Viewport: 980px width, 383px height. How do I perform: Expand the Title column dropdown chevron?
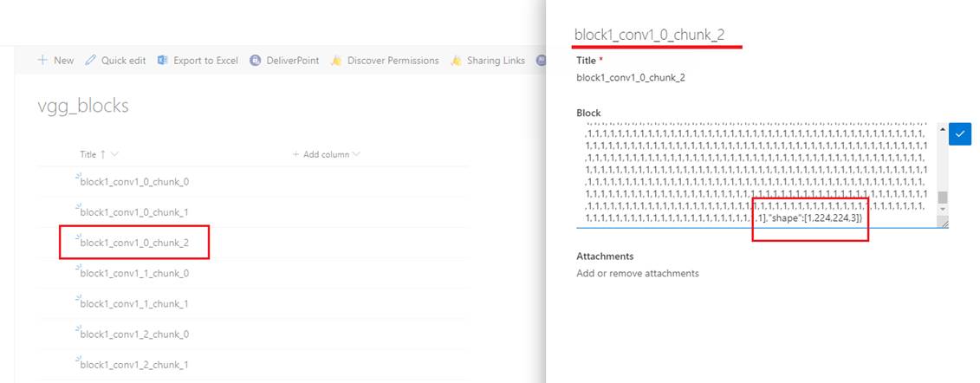tap(114, 154)
